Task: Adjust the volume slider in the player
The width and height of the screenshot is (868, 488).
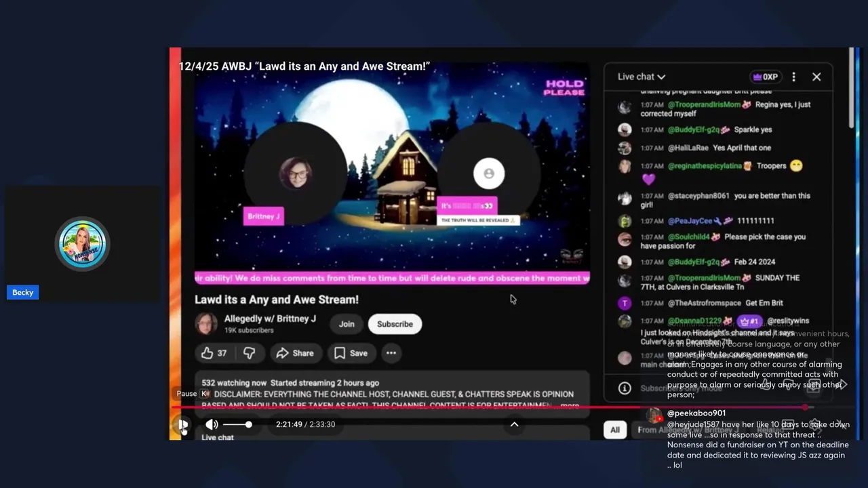Action: click(237, 424)
